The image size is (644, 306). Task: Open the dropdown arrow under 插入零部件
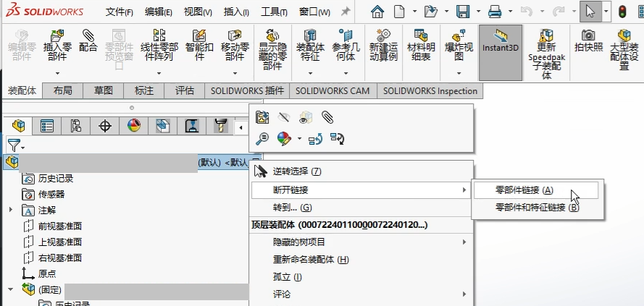tap(57, 74)
